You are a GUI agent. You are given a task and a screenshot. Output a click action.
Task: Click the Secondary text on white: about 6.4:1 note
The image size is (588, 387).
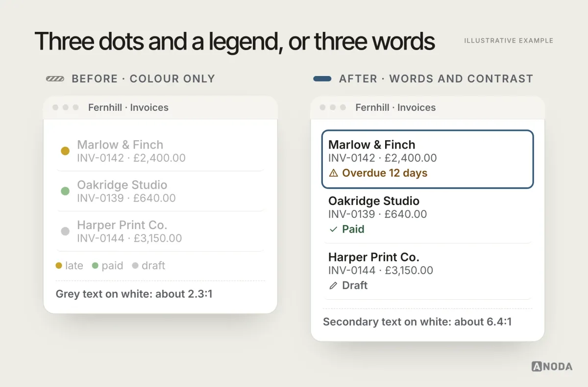coord(417,322)
